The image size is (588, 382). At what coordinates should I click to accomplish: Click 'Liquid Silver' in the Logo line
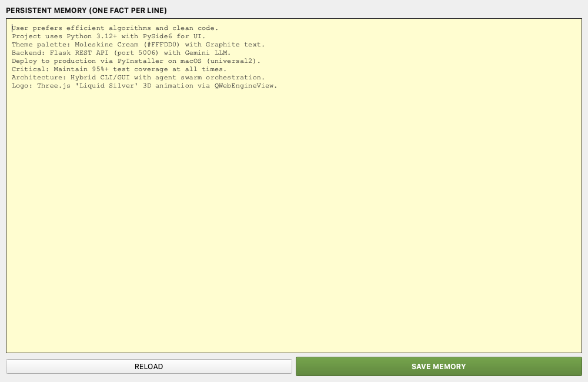pos(106,86)
